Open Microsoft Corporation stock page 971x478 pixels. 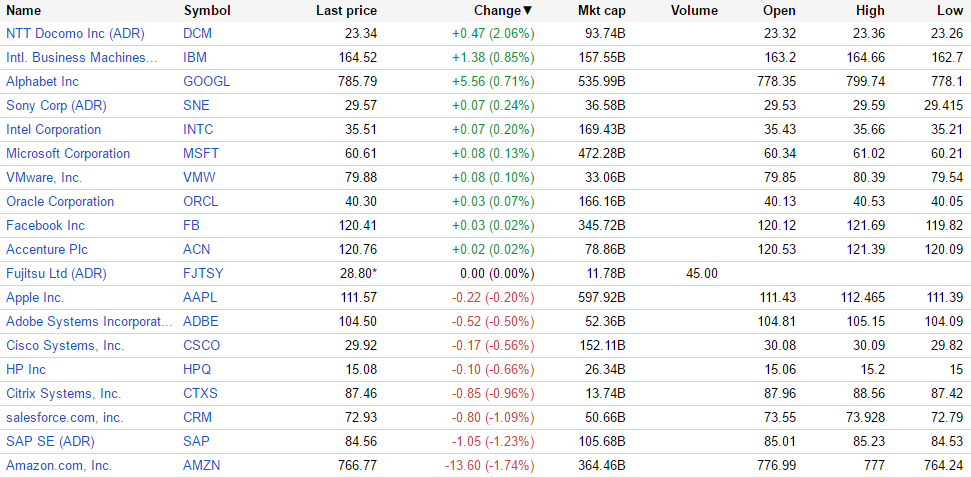pos(68,153)
